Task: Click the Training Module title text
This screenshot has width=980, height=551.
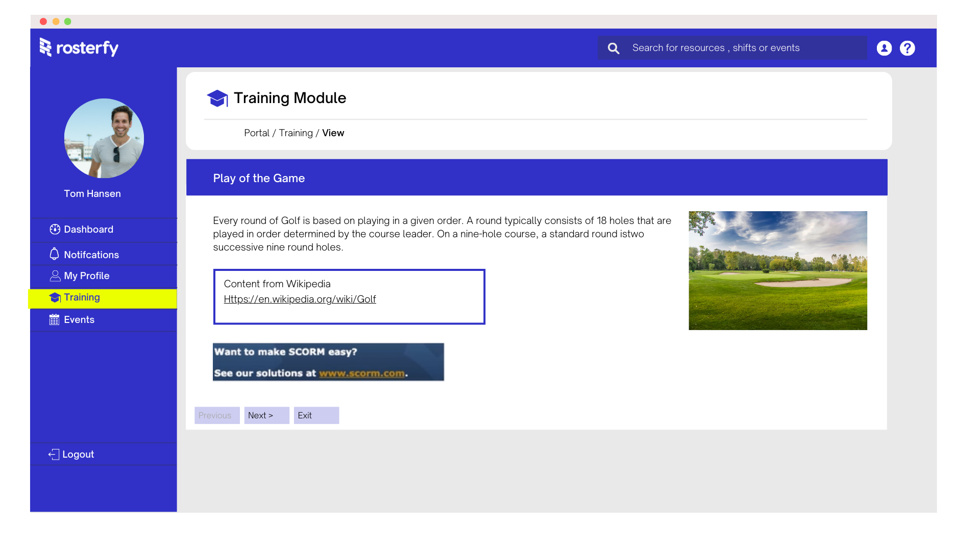Action: 290,98
